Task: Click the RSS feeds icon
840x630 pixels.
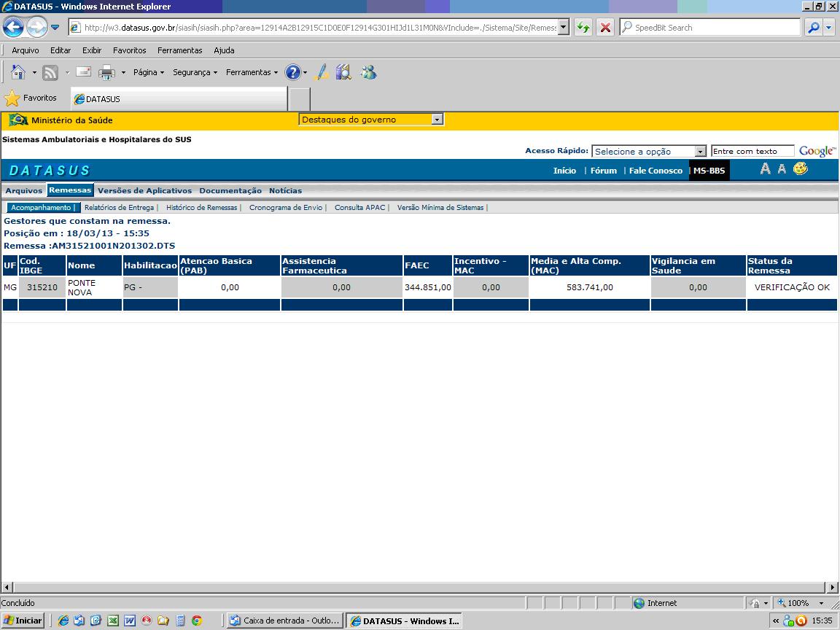Action: coord(50,72)
